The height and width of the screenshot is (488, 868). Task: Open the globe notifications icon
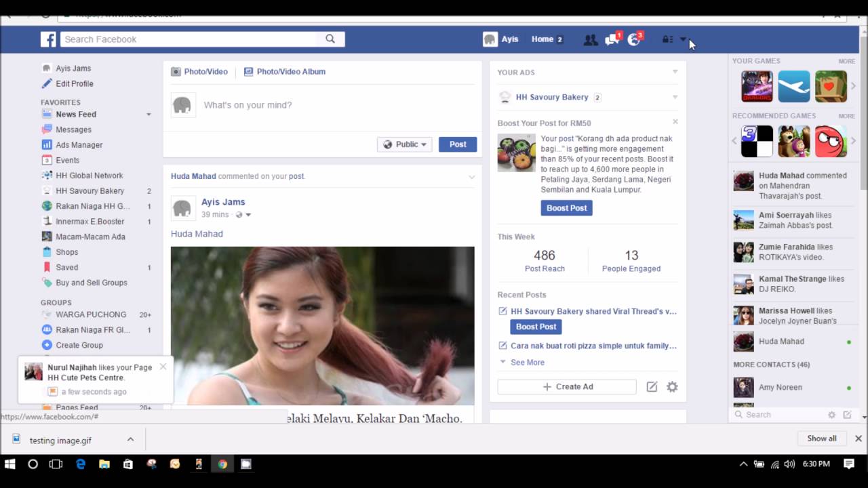635,39
